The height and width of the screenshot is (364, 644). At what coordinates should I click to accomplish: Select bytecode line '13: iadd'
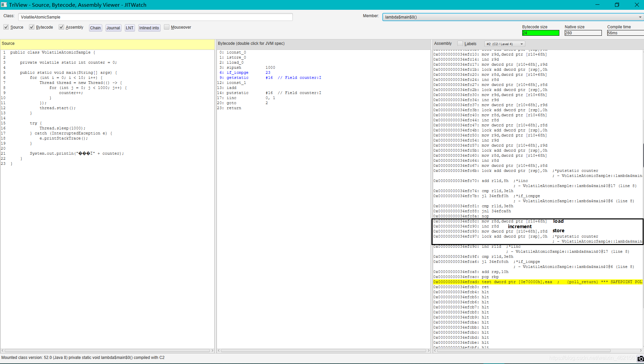(227, 88)
